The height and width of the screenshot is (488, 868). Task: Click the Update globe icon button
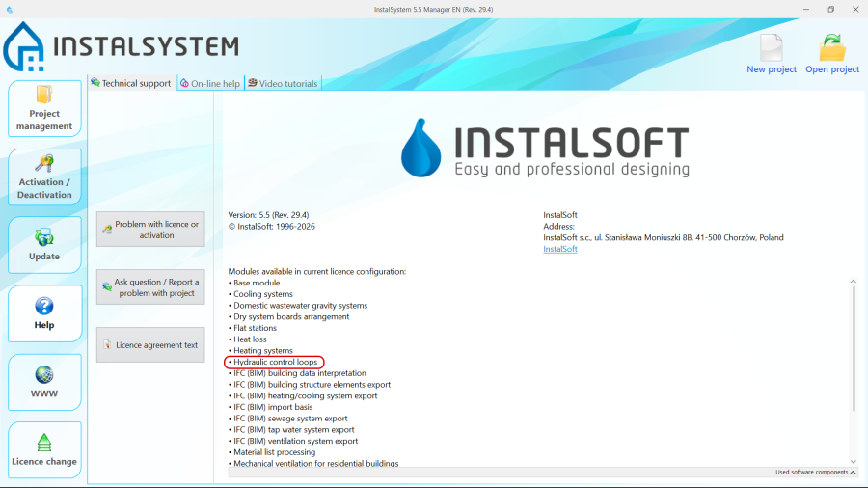tap(44, 237)
